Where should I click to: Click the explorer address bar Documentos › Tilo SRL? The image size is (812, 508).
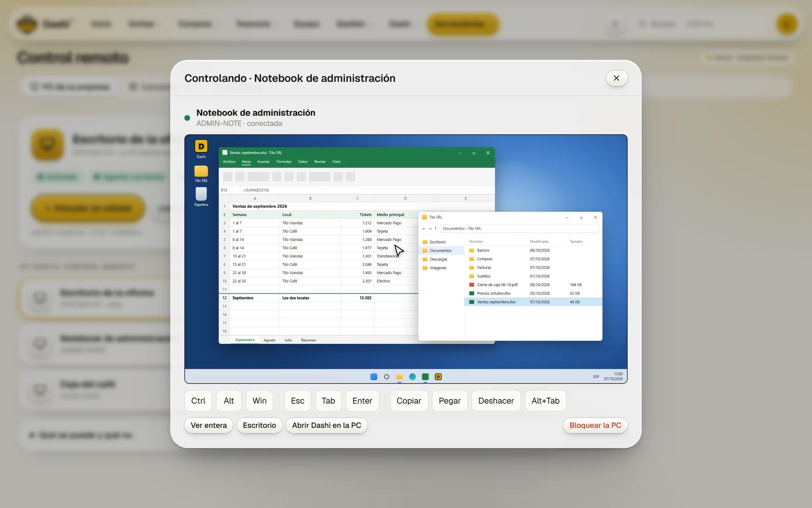pos(519,228)
